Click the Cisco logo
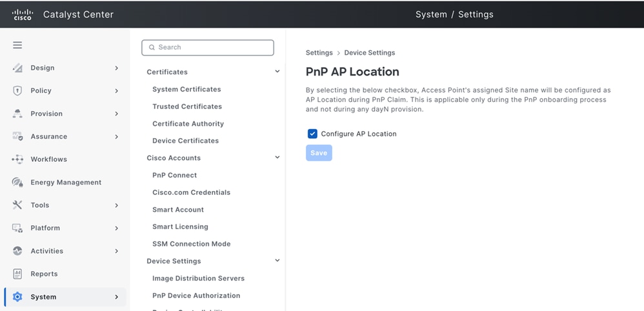The image size is (644, 311). [23, 14]
